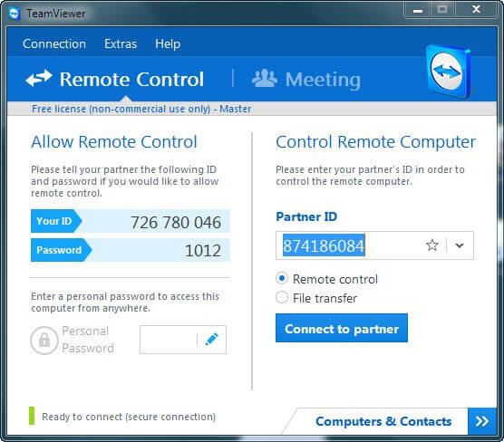Image resolution: width=504 pixels, height=442 pixels.
Task: Click the padlock Personal Password icon
Action: click(44, 341)
